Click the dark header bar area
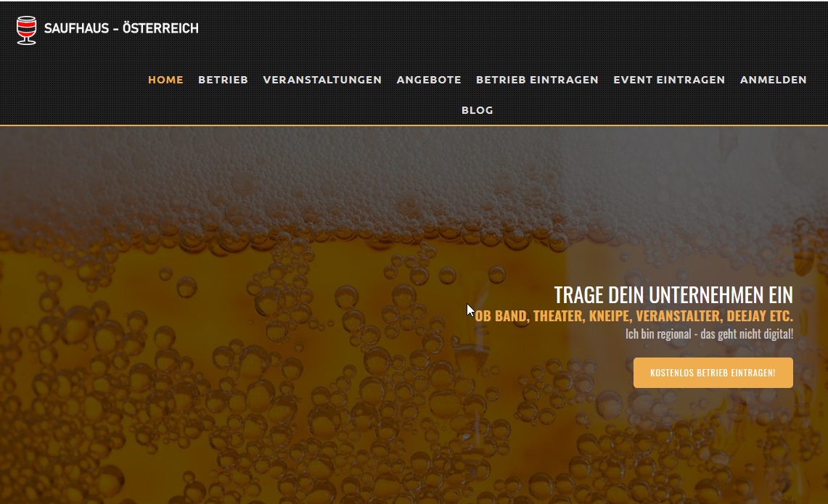 coord(435,29)
